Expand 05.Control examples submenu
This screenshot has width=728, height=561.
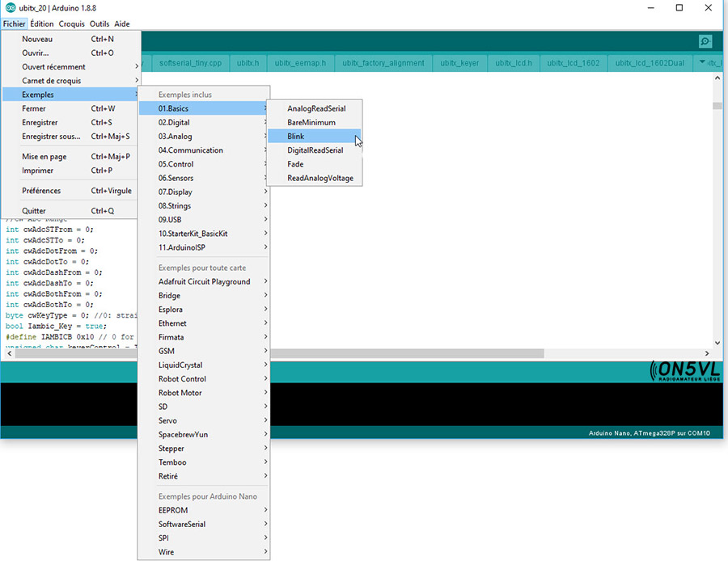click(203, 164)
